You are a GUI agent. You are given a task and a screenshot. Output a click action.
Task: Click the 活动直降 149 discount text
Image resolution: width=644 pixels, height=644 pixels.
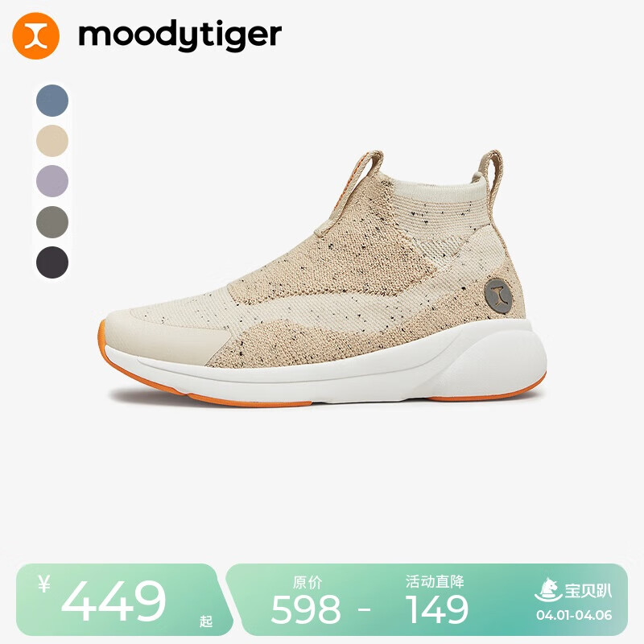(436, 599)
